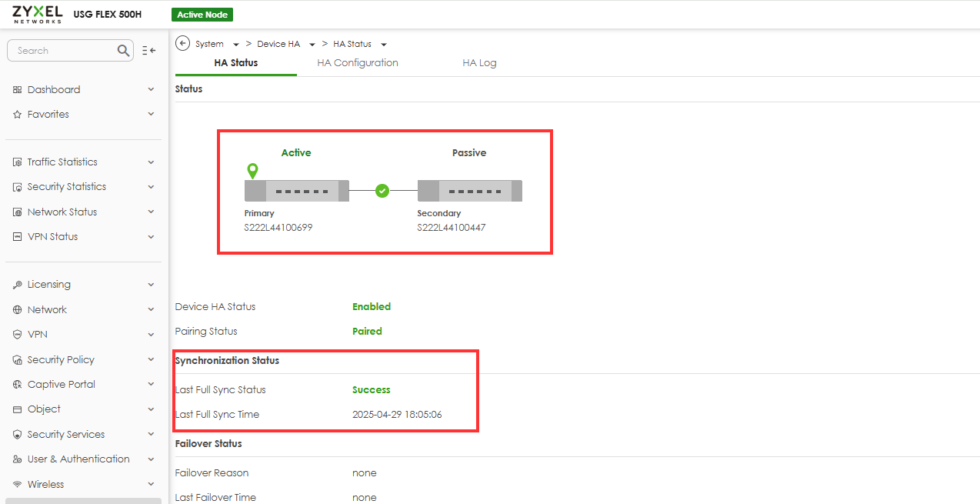Collapse the sidebar using the menu icon
Viewport: 980px width, 504px height.
[x=149, y=51]
